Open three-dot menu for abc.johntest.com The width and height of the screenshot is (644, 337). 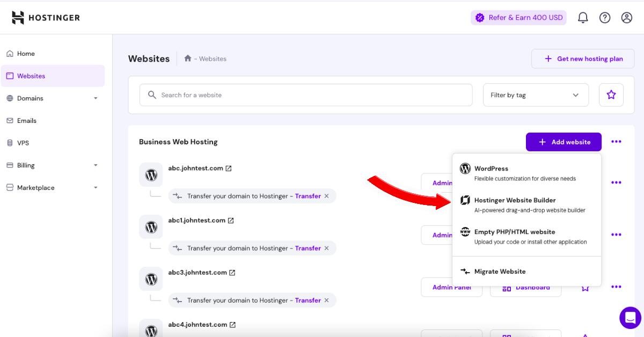pyautogui.click(x=616, y=182)
